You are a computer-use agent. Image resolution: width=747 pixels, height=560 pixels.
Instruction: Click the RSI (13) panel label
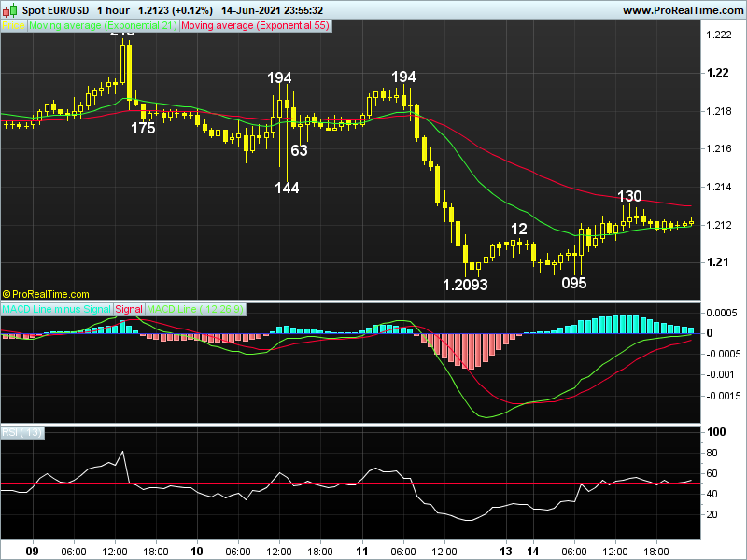pos(21,432)
